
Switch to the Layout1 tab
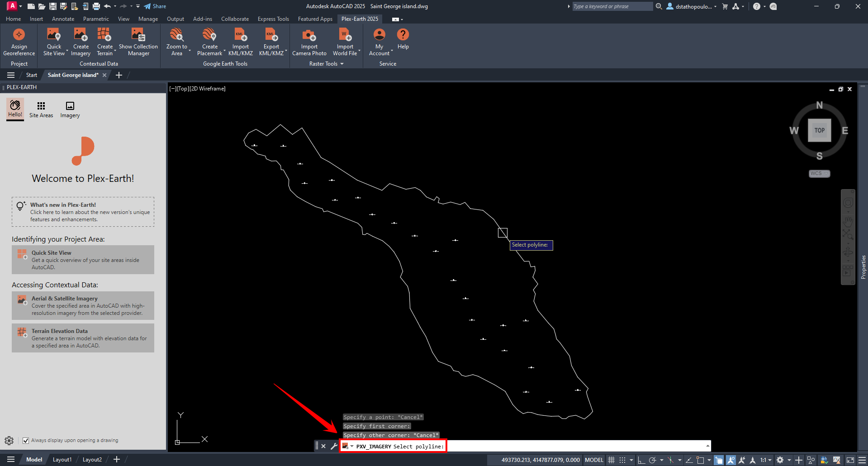pos(62,460)
